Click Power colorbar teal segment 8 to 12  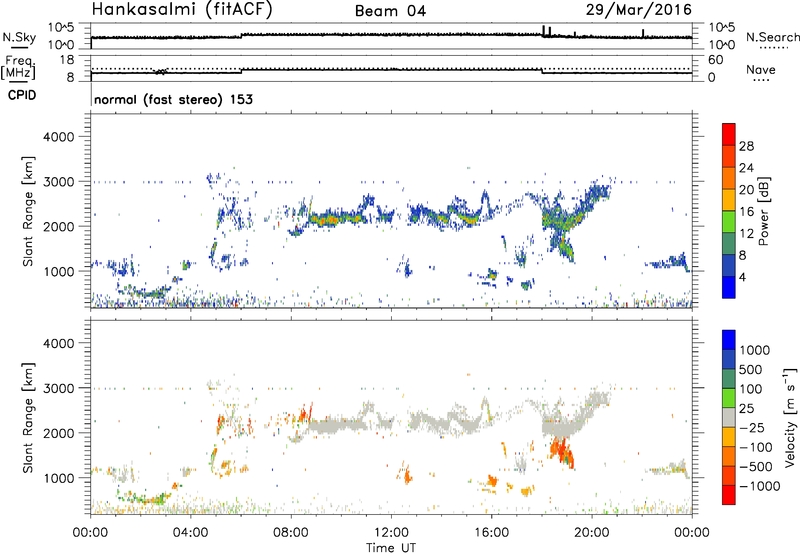pyautogui.click(x=729, y=244)
